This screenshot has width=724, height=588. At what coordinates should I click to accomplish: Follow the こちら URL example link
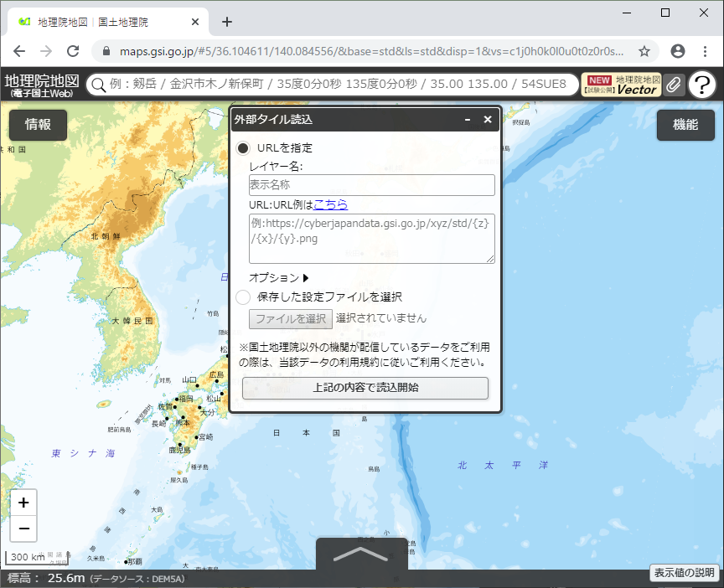click(331, 204)
